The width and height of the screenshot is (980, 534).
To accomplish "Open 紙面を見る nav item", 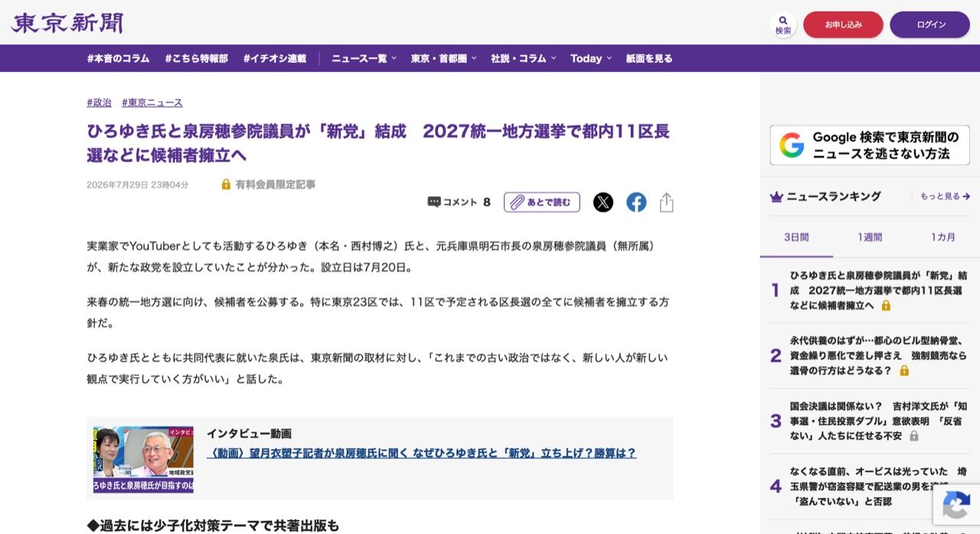I will (649, 58).
